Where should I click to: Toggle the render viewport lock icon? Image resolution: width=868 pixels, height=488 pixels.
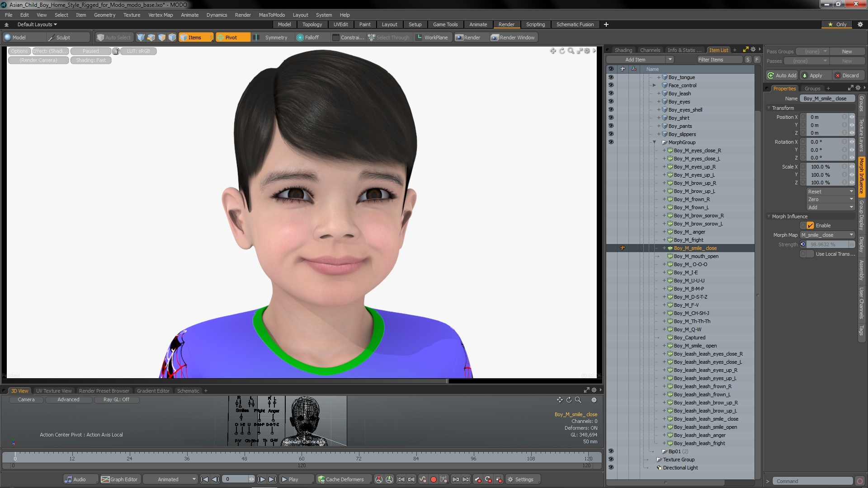(x=116, y=51)
